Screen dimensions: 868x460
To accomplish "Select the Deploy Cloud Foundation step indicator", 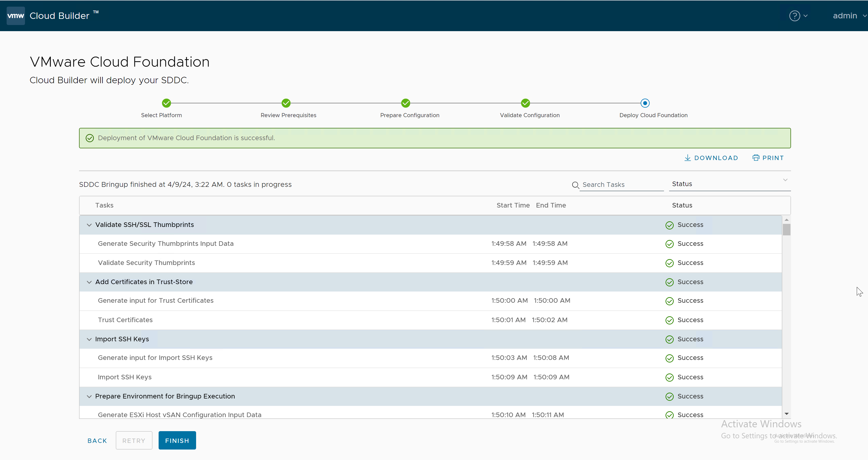I will coord(645,103).
